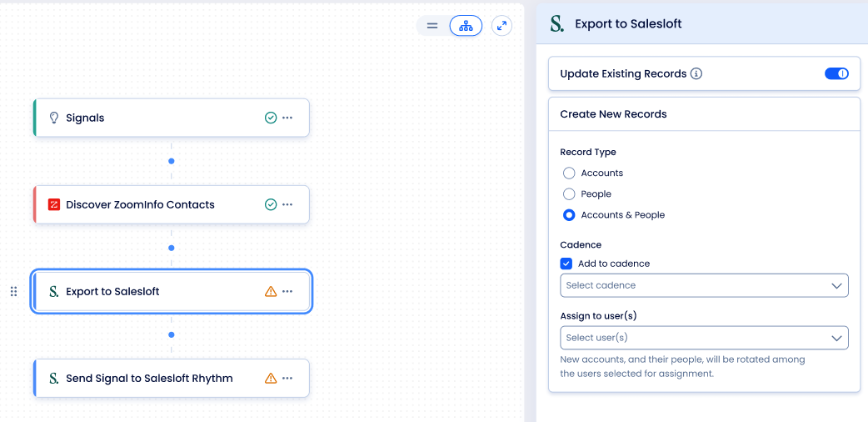The image size is (868, 422).
Task: Click warning triangle on Send Signal to Salesloft Rhythm
Action: tap(270, 378)
